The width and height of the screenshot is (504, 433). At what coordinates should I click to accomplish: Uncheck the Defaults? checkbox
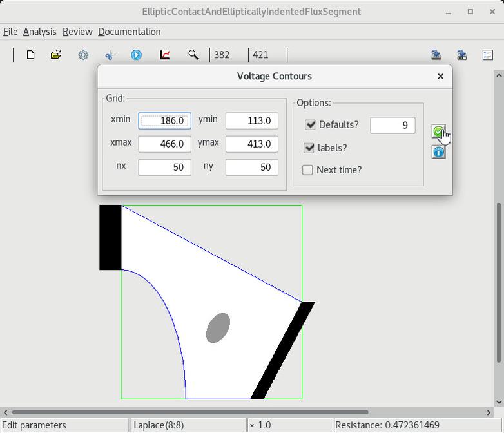click(x=311, y=124)
